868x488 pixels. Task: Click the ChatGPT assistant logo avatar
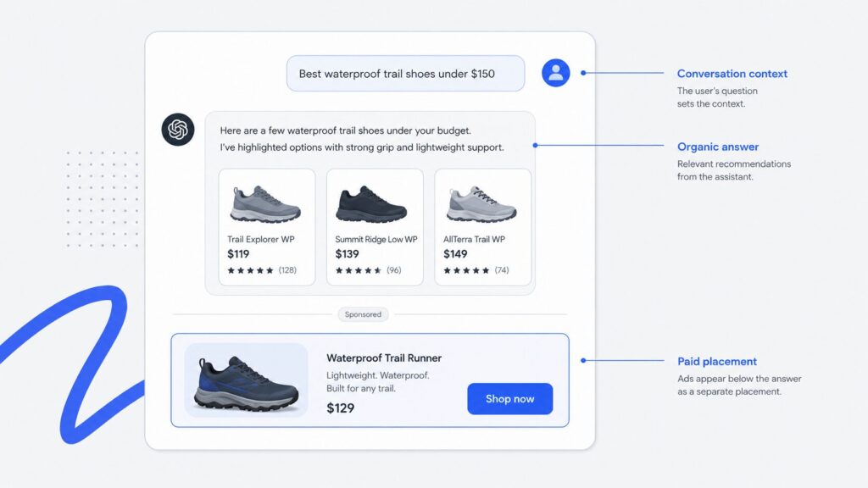click(x=178, y=130)
